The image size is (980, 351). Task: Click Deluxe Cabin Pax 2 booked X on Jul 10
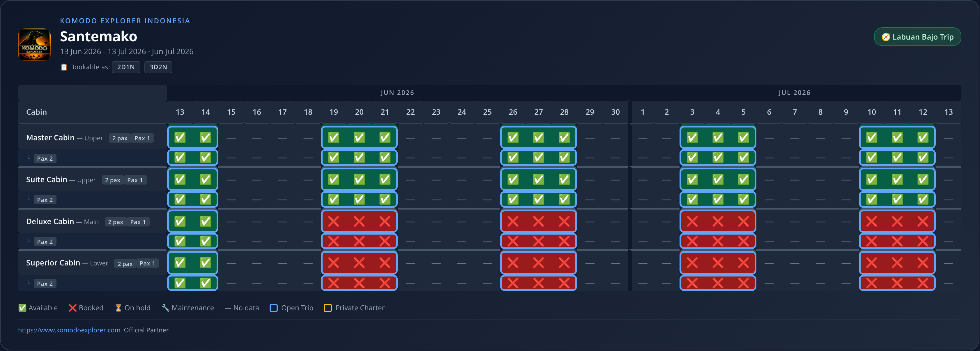(872, 241)
